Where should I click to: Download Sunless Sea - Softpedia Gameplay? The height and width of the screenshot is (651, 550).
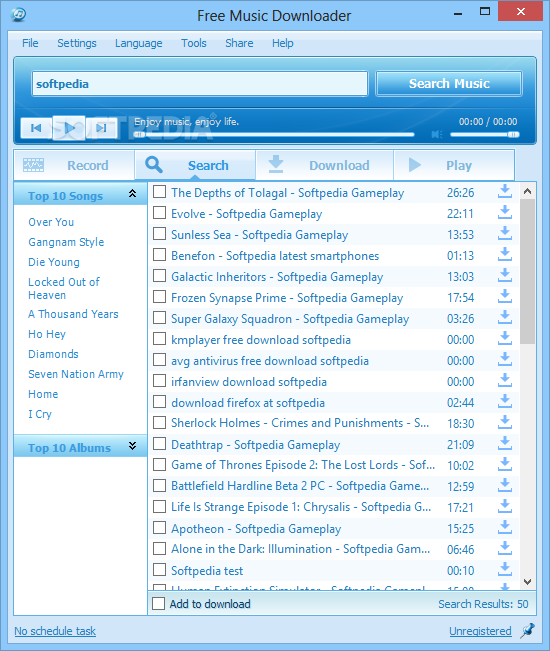pyautogui.click(x=505, y=234)
